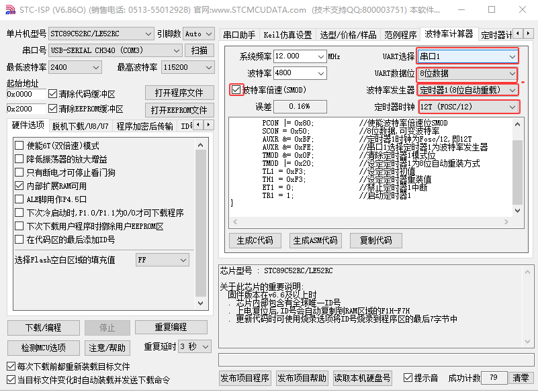Check 下次下载用户程序时擦除用户EEPROM区 option
This screenshot has width=538, height=392.
[19, 226]
